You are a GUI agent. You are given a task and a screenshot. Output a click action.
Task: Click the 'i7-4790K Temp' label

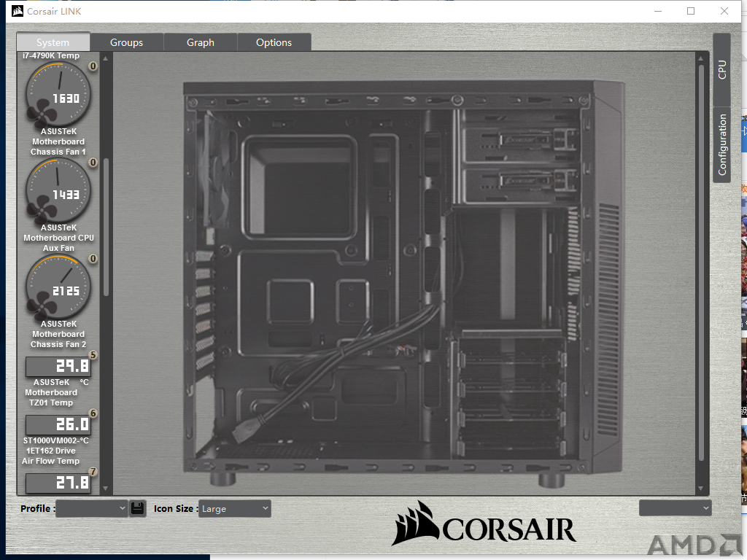[x=51, y=55]
